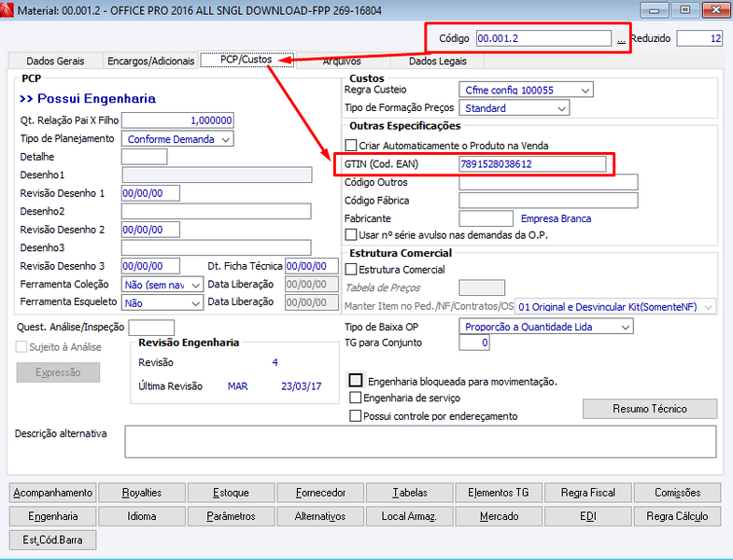The image size is (733, 560).
Task: Click the Alternativos button
Action: (320, 516)
